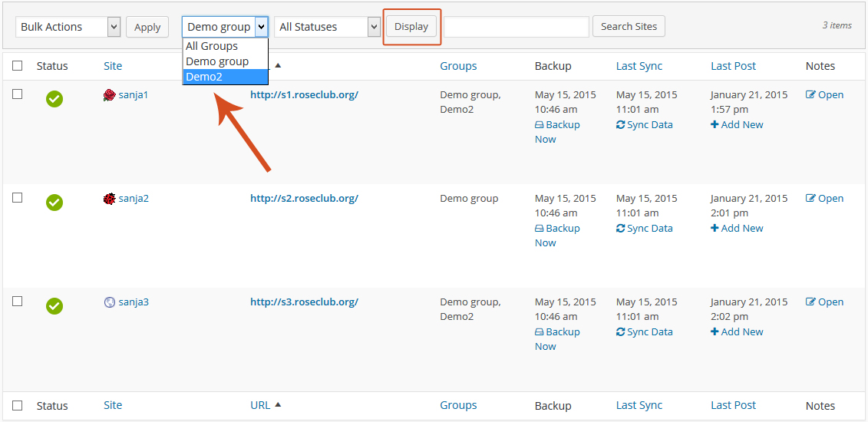Visit http://s2.roseclub.org/ URL

(304, 198)
